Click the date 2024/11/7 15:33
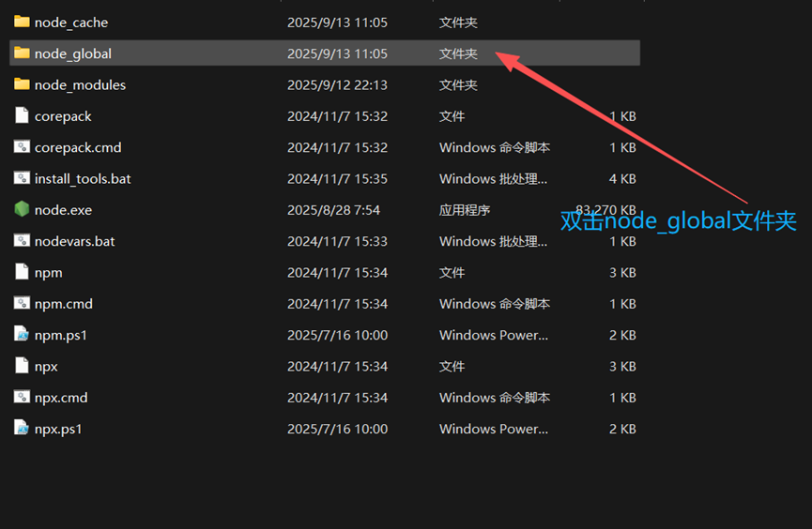 click(337, 241)
